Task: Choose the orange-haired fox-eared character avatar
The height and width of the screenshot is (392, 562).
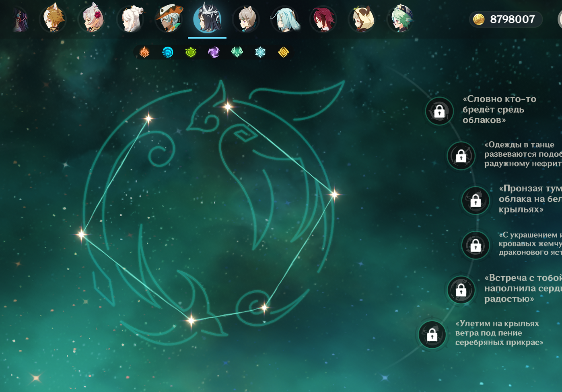Action: [x=53, y=18]
